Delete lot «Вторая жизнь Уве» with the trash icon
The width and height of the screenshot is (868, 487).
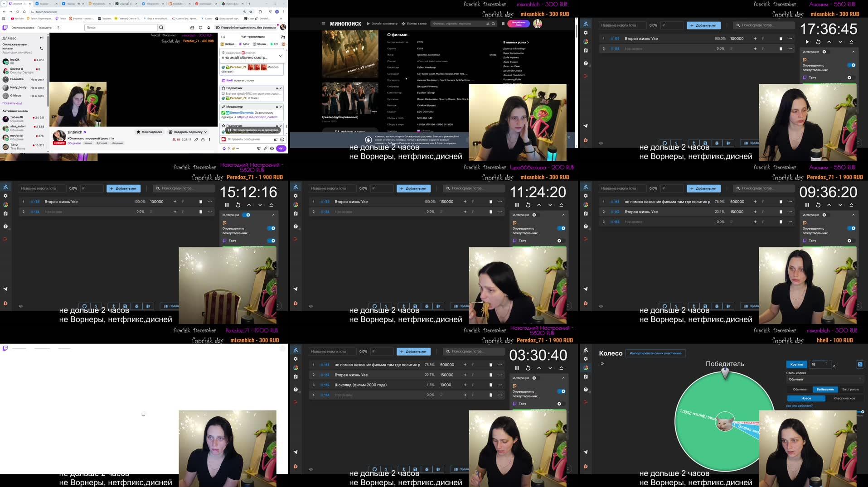coord(781,39)
